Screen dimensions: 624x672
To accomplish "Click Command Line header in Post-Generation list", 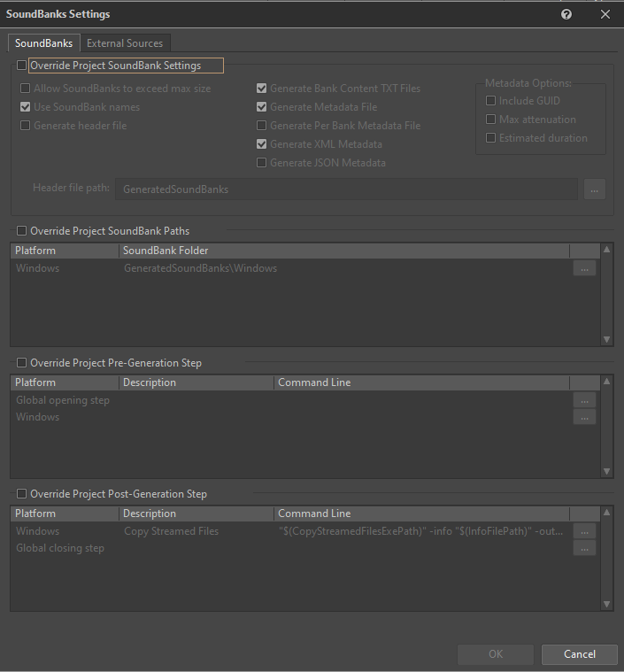I will [421, 514].
